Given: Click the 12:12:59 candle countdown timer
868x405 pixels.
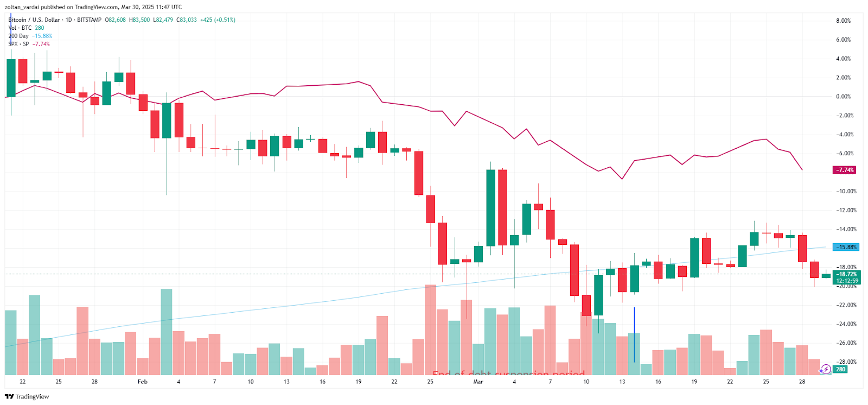Looking at the screenshot, I should click(847, 281).
